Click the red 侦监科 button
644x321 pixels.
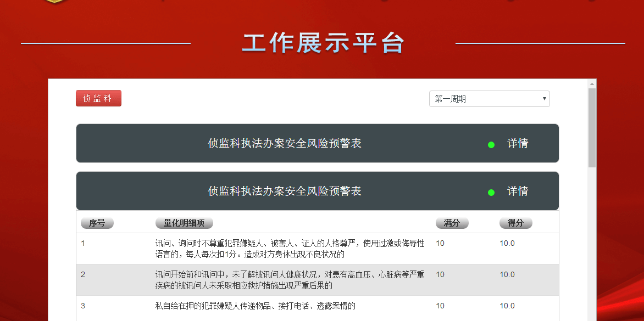coord(98,98)
